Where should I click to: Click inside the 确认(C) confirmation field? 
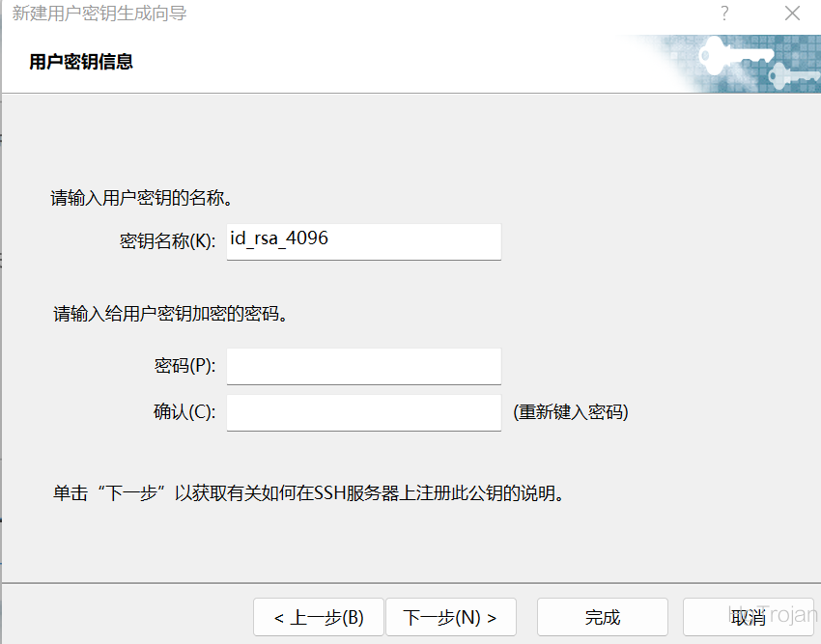click(x=363, y=412)
